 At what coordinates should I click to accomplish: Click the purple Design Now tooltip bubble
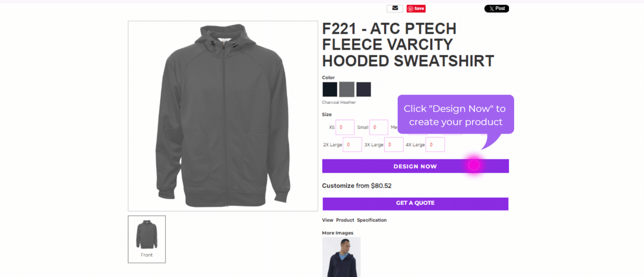[455, 115]
